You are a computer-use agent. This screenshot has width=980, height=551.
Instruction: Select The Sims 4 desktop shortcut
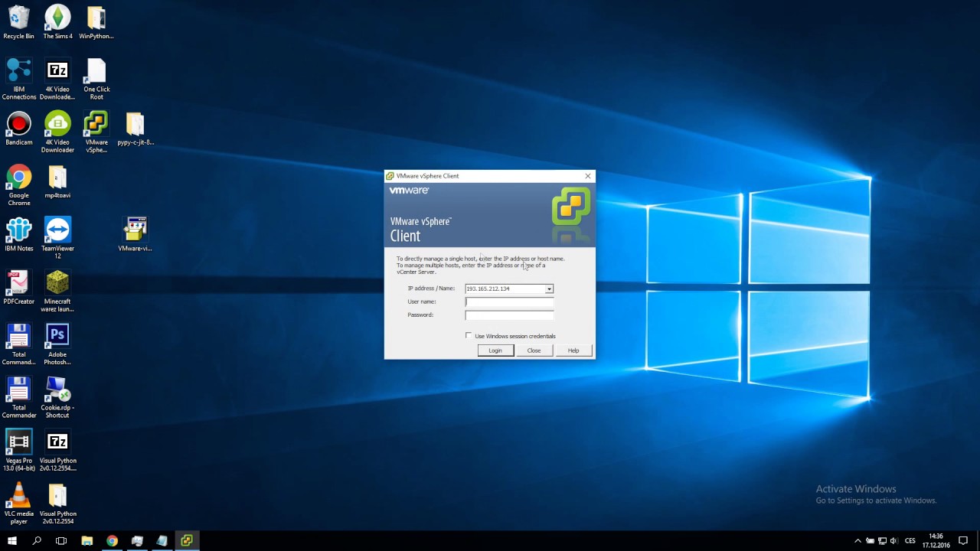click(x=57, y=21)
